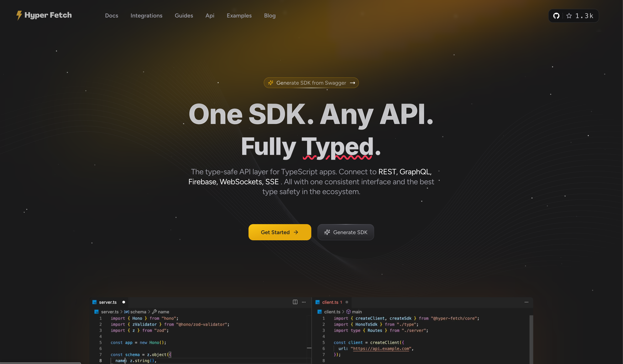The width and height of the screenshot is (623, 364).
Task: Open Examples from the top navigation
Action: 239,16
